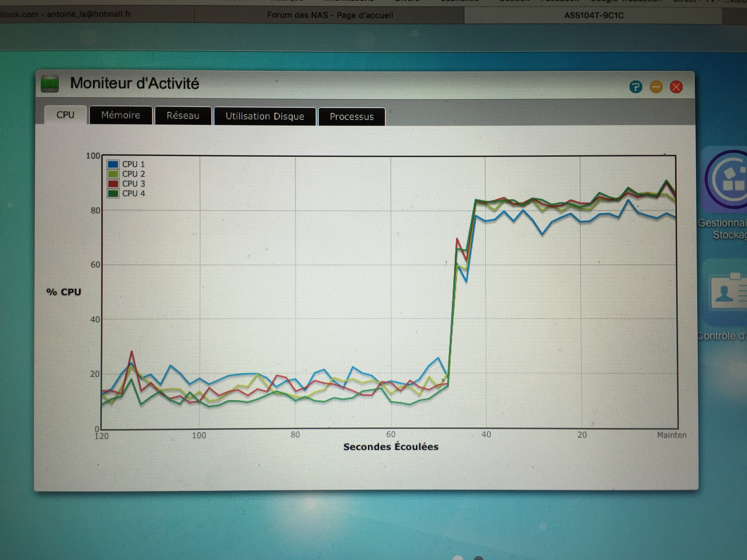Close the monitor with the red X icon
The width and height of the screenshot is (747, 560).
coord(676,87)
